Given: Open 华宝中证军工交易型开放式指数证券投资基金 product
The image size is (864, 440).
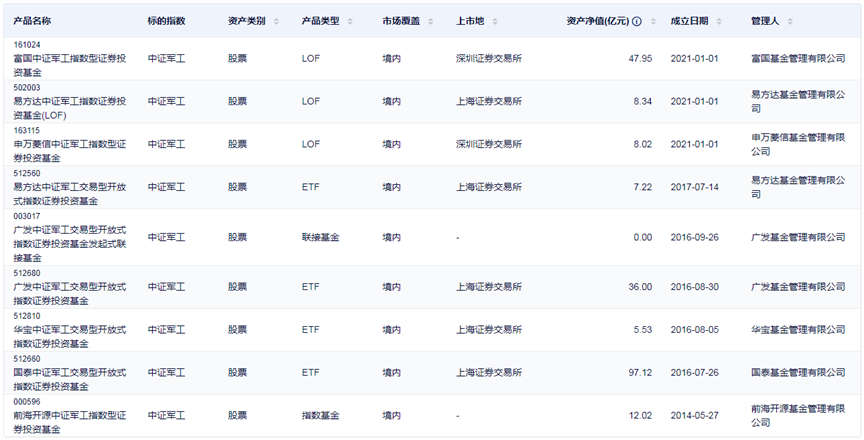Looking at the screenshot, I should (70, 337).
